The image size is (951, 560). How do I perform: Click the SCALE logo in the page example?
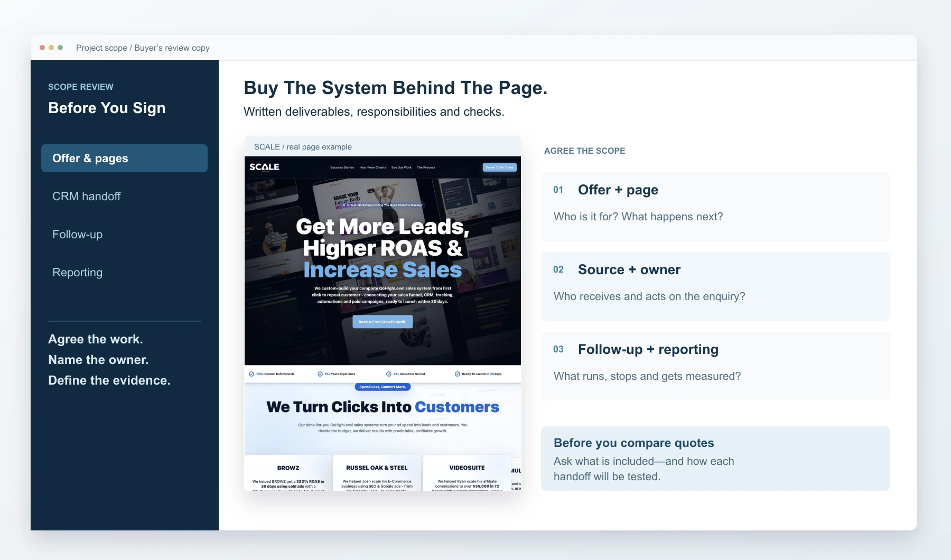pos(264,167)
